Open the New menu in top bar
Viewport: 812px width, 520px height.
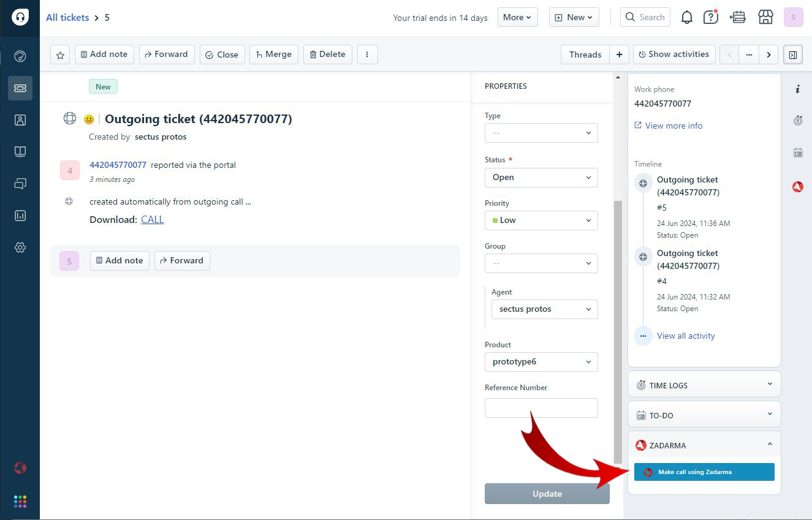tap(574, 18)
